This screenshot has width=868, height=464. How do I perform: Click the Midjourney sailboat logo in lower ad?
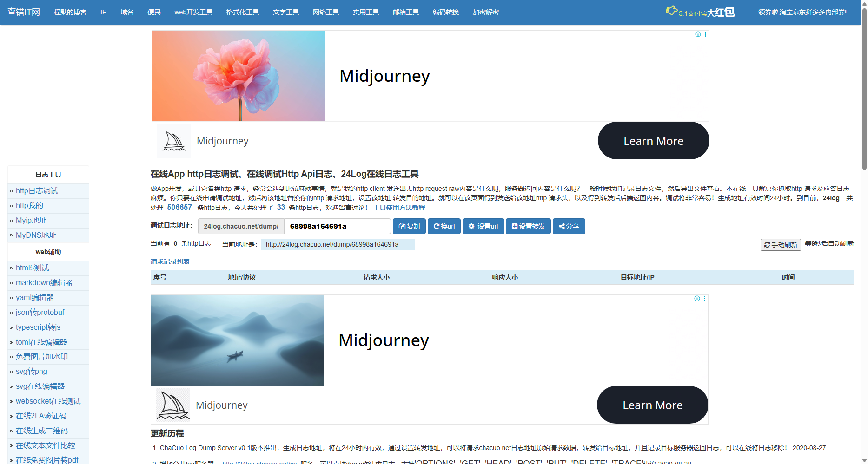(173, 405)
